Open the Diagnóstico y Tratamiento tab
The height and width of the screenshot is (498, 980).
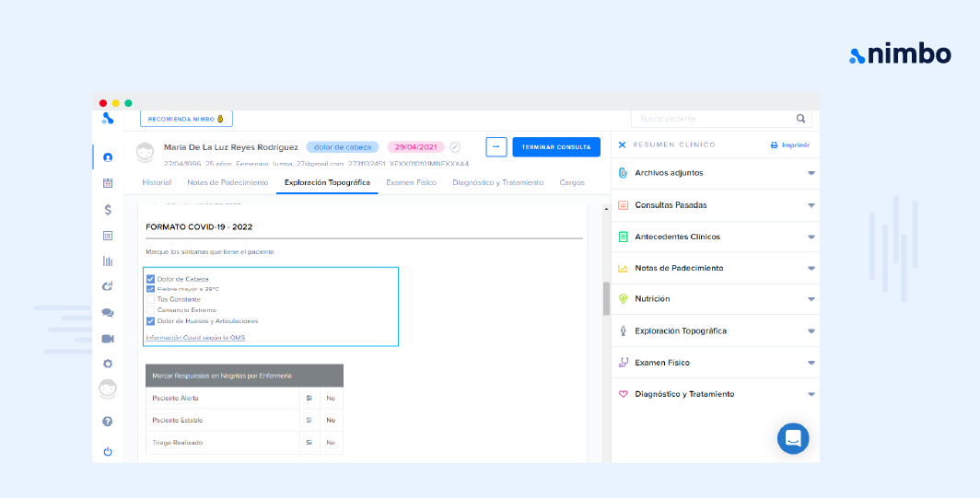498,182
